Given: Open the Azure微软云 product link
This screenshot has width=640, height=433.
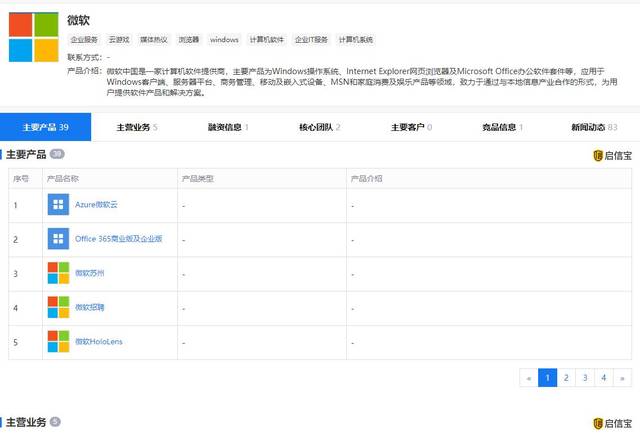Looking at the screenshot, I should (96, 204).
